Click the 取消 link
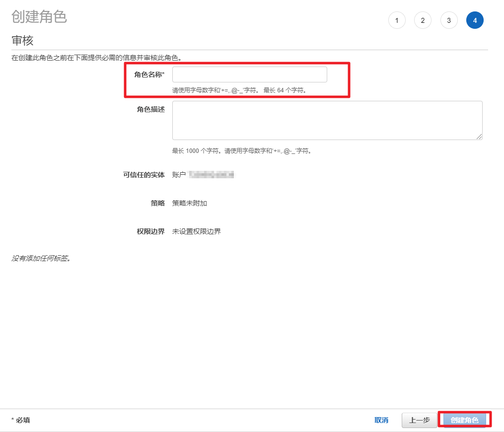 click(x=381, y=420)
